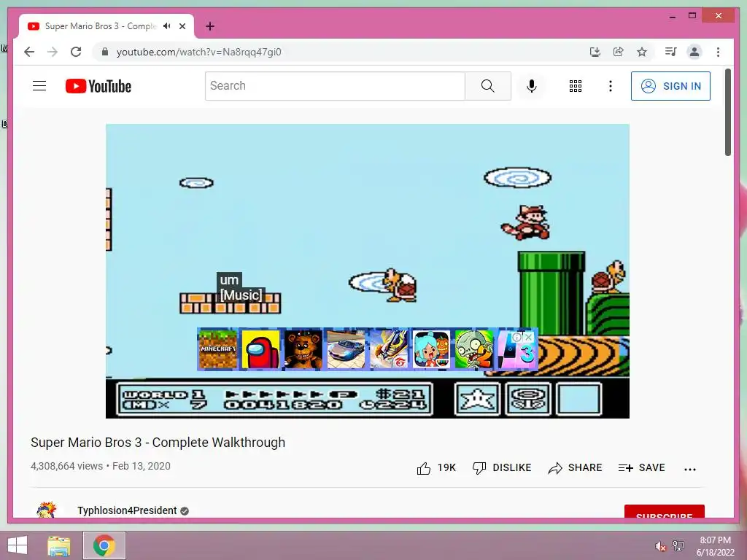Close the Super Mario Bros 3 tab
Image resolution: width=747 pixels, height=560 pixels.
[182, 26]
